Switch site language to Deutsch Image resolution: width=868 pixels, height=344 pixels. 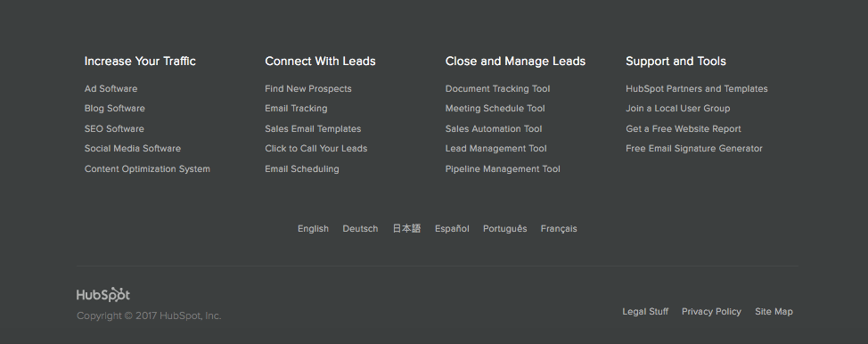click(x=360, y=229)
